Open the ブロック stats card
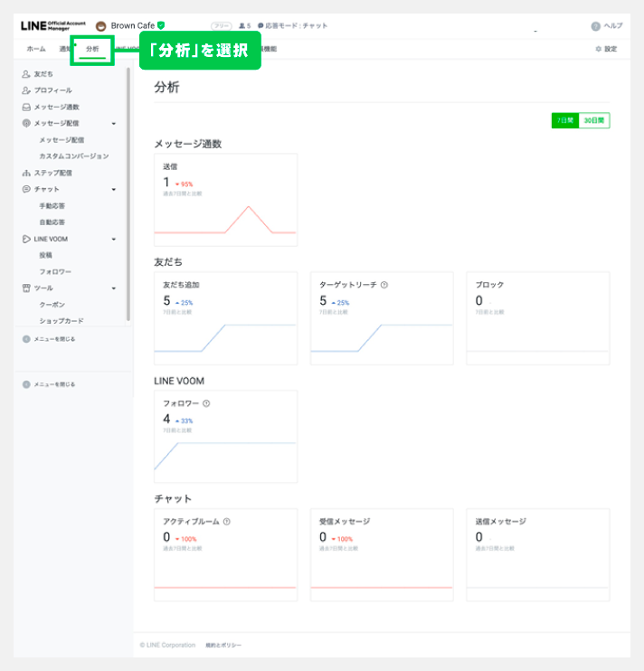The image size is (644, 671). click(x=538, y=318)
